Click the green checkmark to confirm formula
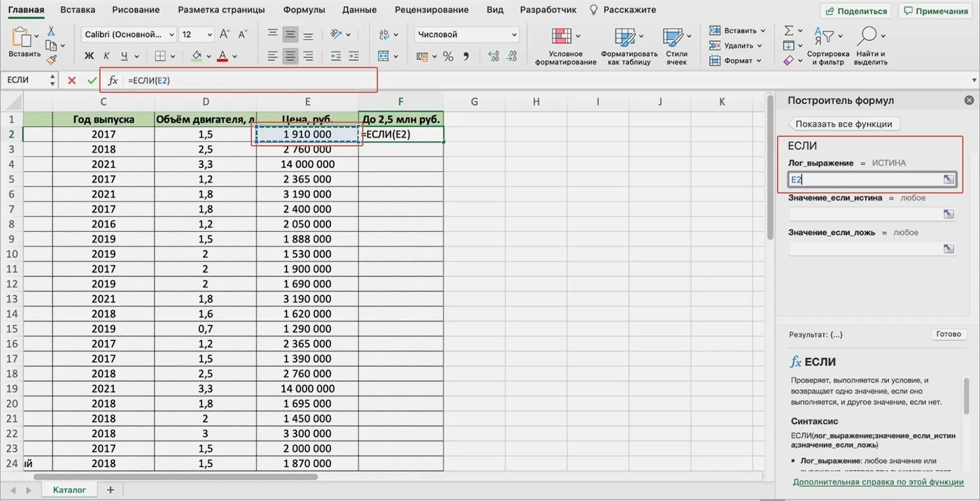980x501 pixels. 92,80
